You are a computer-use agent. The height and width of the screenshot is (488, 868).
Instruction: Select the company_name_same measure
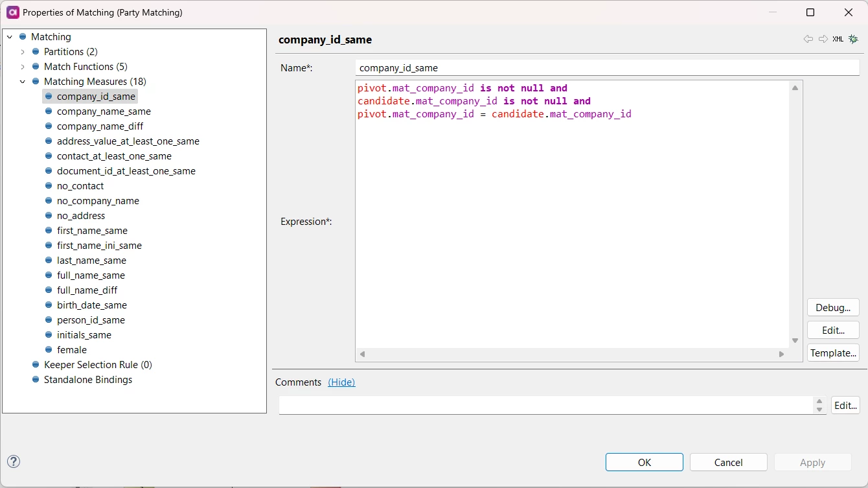[104, 111]
